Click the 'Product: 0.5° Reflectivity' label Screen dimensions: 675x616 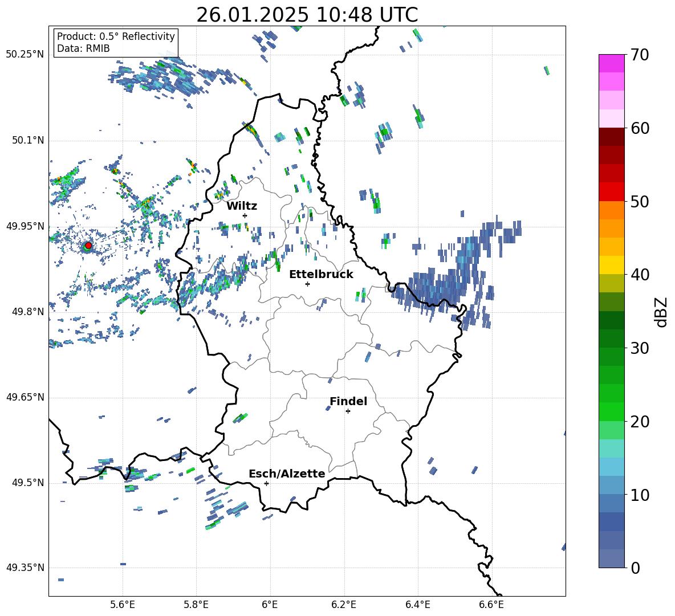pos(116,36)
